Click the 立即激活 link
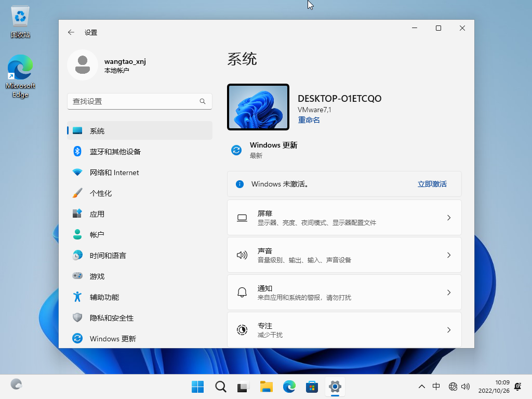Image resolution: width=532 pixels, height=399 pixels. click(432, 184)
